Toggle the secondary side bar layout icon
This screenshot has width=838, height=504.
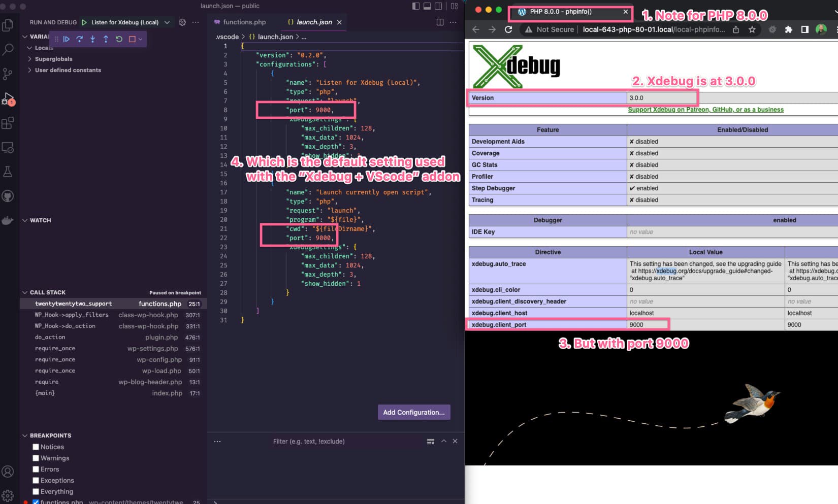point(438,6)
